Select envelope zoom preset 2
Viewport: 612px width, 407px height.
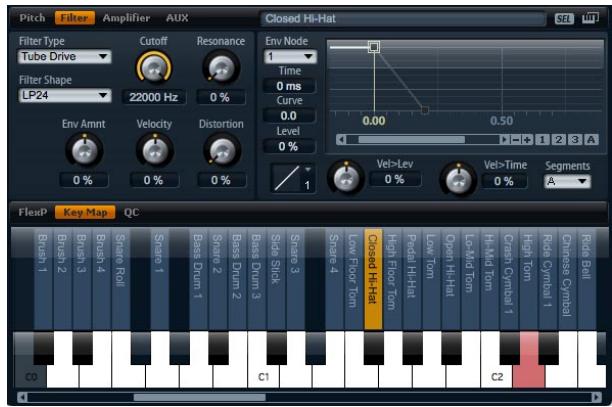pos(559,140)
